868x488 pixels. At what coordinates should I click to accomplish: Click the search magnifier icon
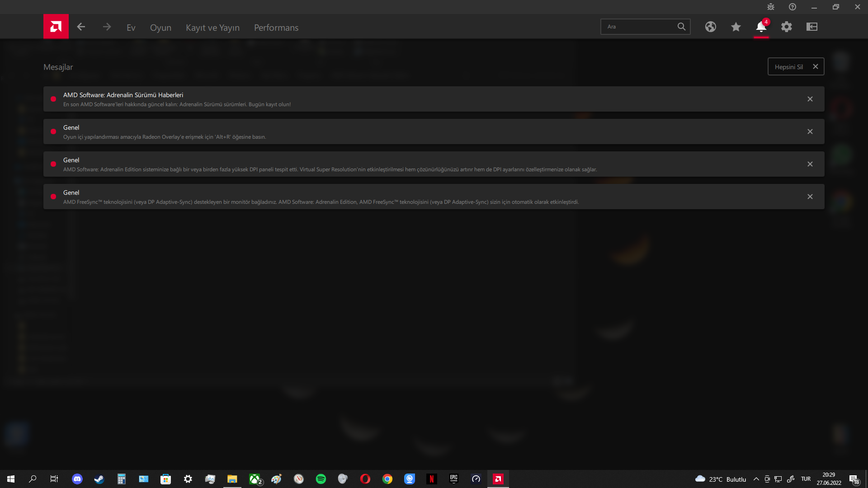[681, 27]
